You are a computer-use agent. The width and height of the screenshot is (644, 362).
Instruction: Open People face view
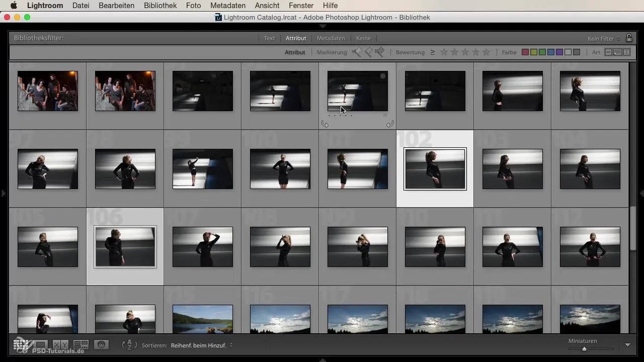[101, 345]
